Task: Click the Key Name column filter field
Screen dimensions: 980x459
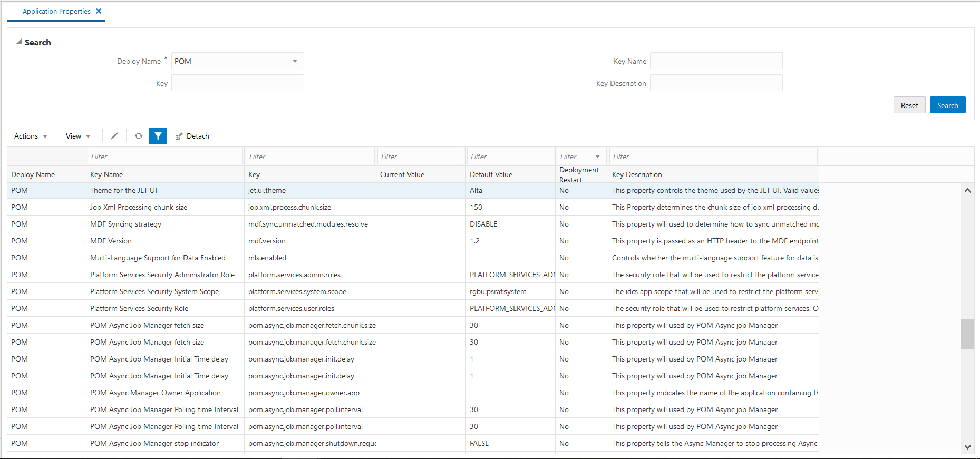Action: click(165, 157)
